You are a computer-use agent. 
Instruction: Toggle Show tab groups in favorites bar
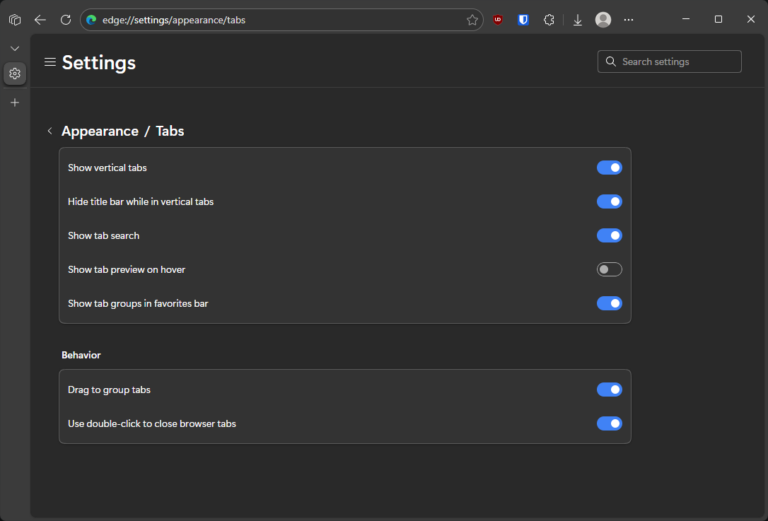[609, 303]
